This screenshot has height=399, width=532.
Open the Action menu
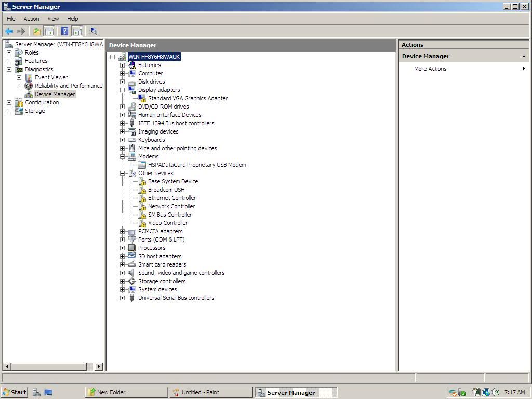click(x=31, y=19)
